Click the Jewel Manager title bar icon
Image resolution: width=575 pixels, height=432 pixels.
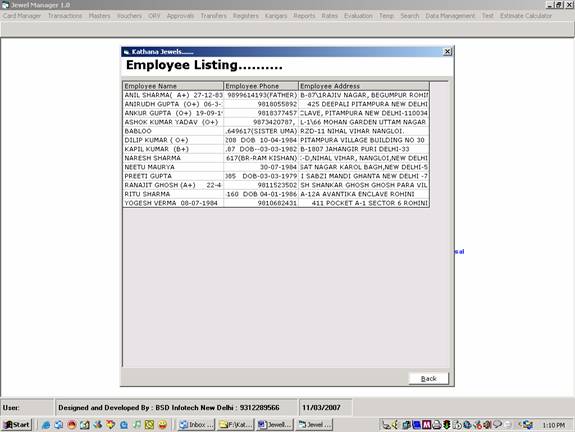coord(5,5)
